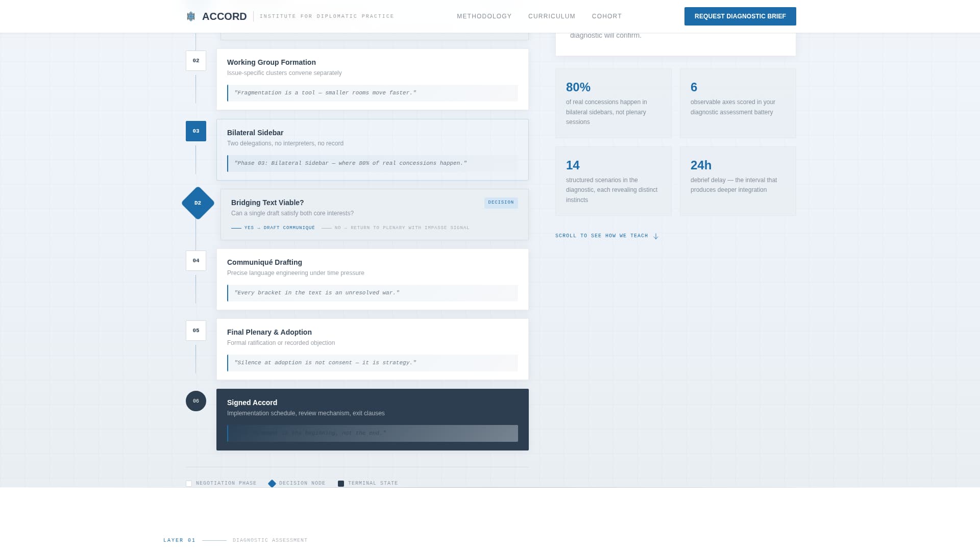980x551 pixels.
Task: Toggle the DECISION NODE legend diamond
Action: [x=272, y=483]
